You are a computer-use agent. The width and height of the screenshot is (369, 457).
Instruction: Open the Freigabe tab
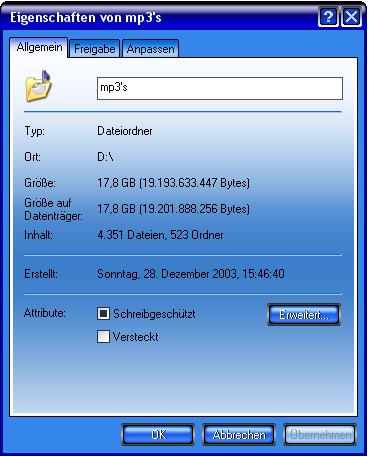94,49
